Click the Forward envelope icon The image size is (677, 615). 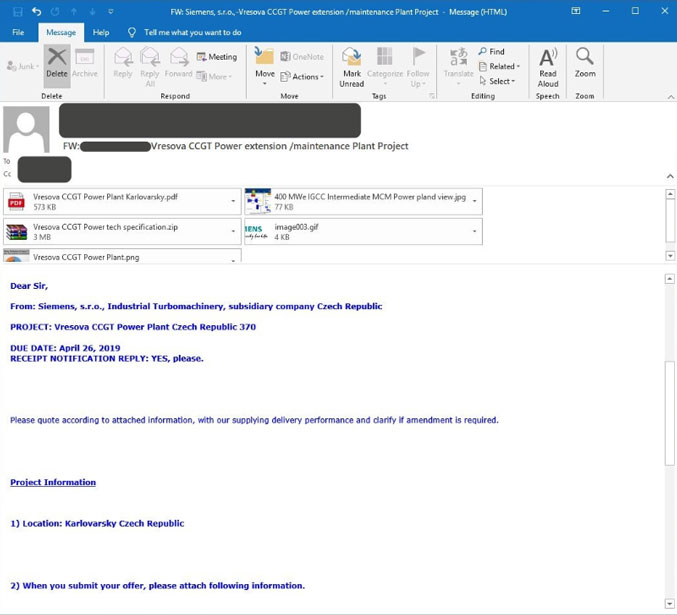tap(178, 57)
